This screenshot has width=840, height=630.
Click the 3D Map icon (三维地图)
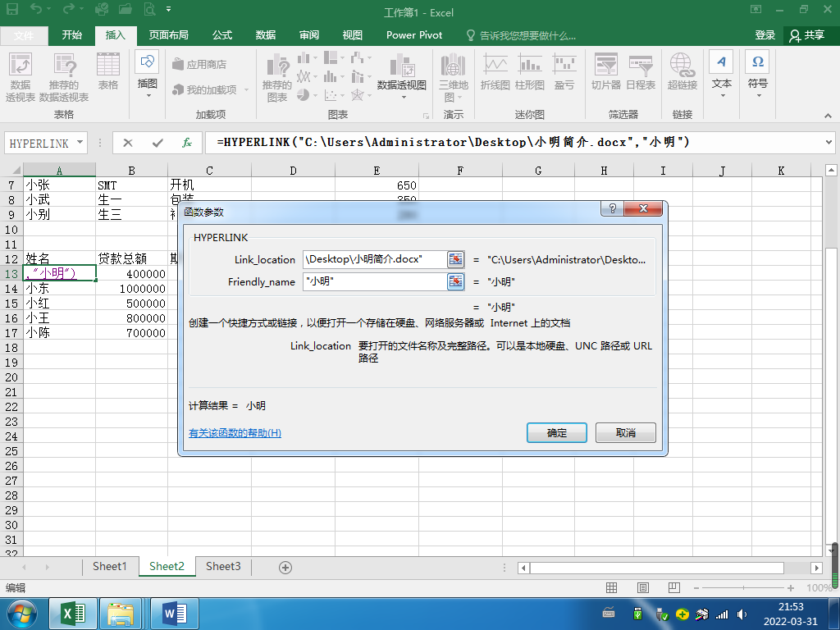pos(453,77)
